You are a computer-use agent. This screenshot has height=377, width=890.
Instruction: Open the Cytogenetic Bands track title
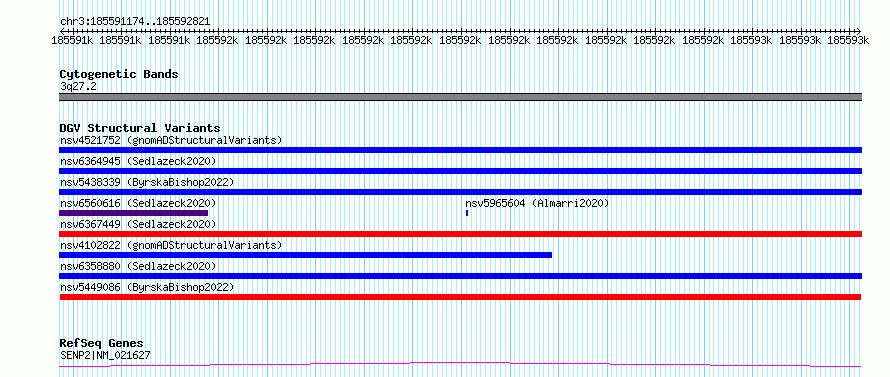point(119,74)
